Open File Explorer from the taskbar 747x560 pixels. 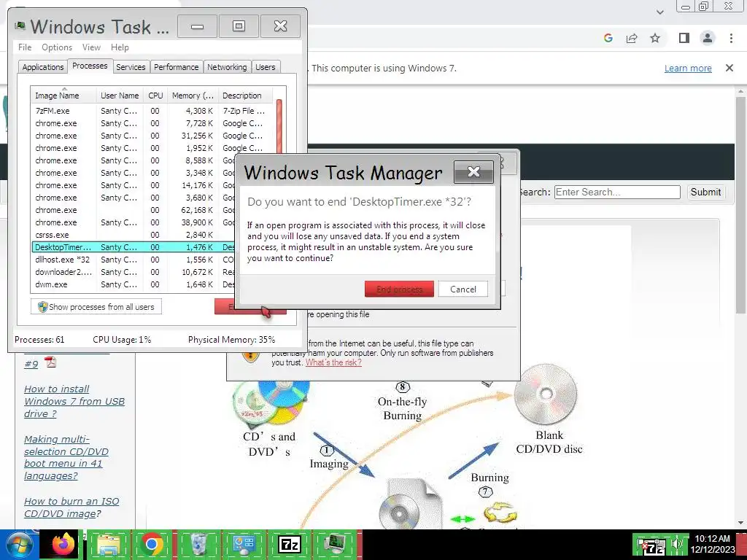click(109, 545)
